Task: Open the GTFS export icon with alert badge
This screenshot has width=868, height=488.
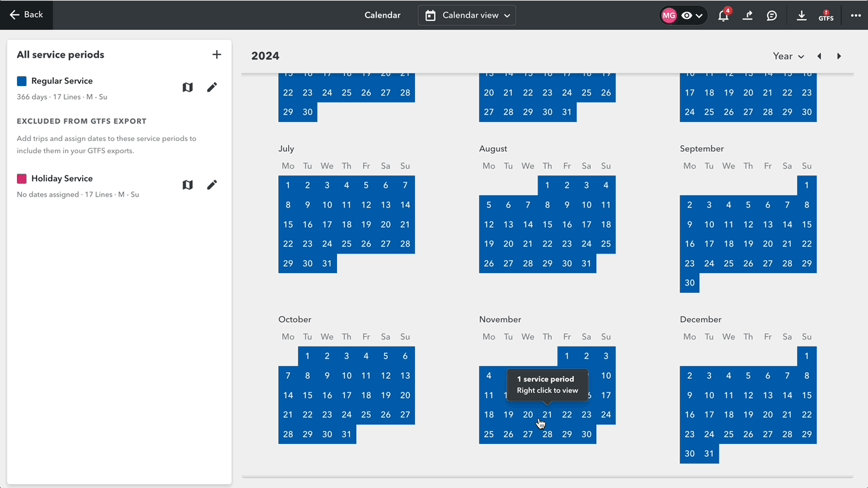Action: (827, 15)
